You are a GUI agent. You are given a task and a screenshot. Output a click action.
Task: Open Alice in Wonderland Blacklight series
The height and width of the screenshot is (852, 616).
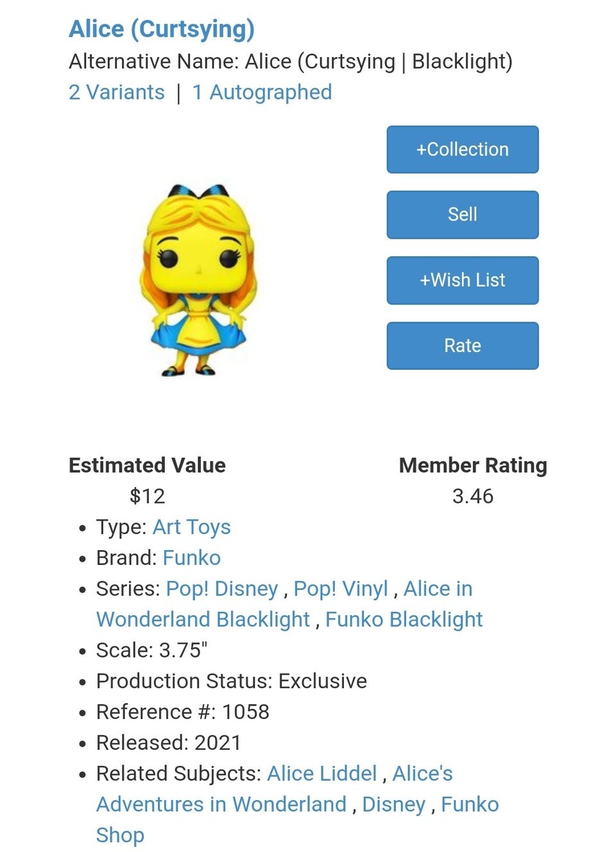pos(284,604)
